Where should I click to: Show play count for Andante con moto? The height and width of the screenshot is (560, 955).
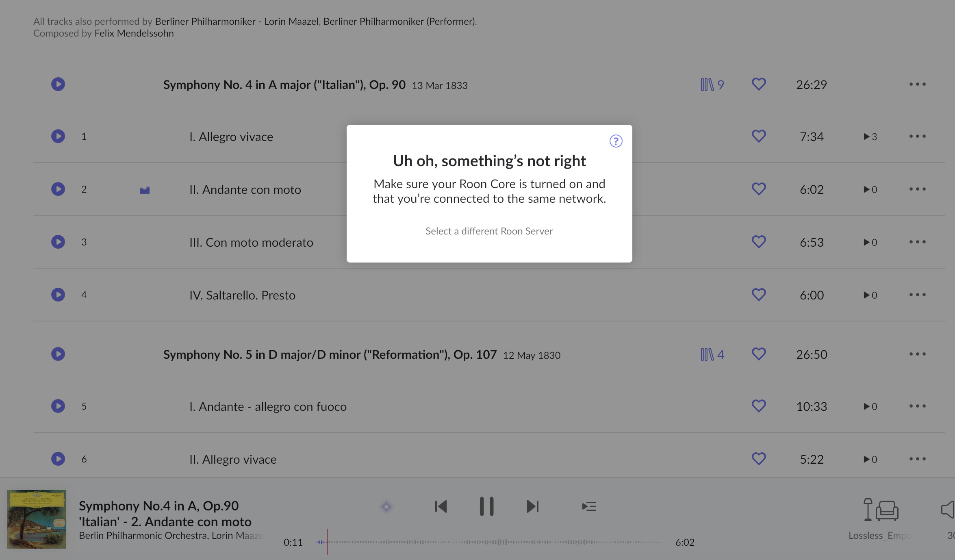click(x=870, y=189)
